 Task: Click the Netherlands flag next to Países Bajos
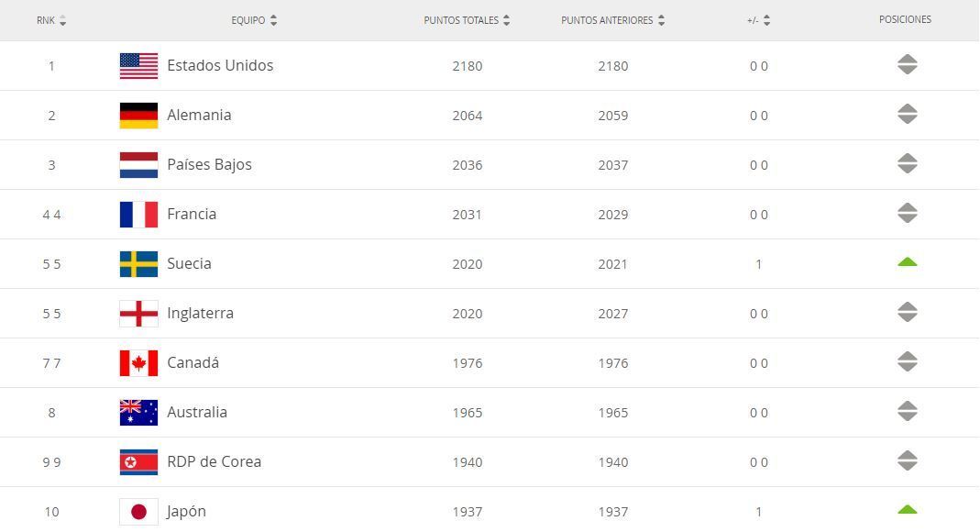pos(138,165)
